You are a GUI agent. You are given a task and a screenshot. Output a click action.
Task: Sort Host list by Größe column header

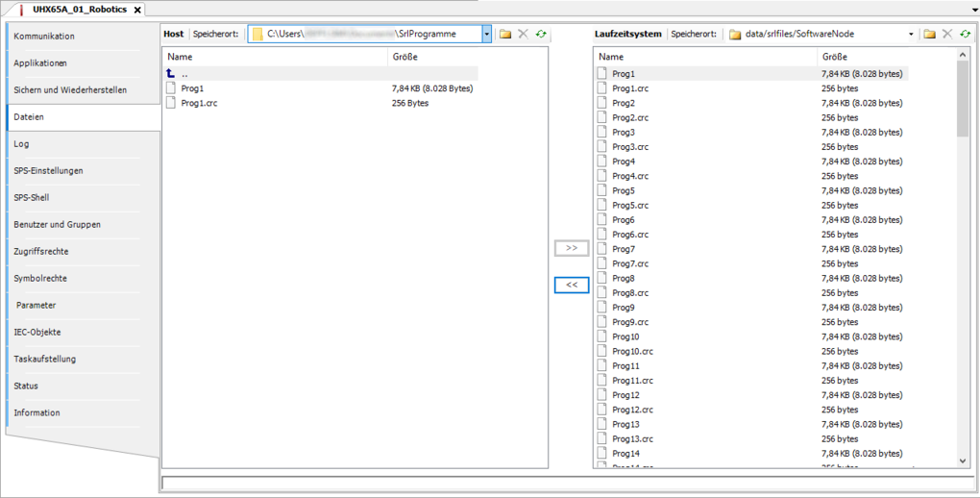tap(404, 57)
